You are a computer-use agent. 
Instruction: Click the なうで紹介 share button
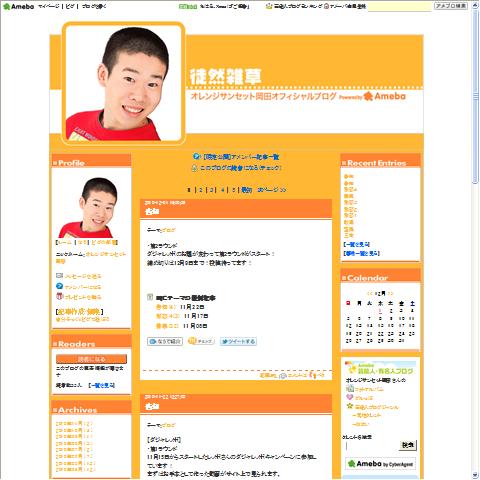pyautogui.click(x=165, y=341)
